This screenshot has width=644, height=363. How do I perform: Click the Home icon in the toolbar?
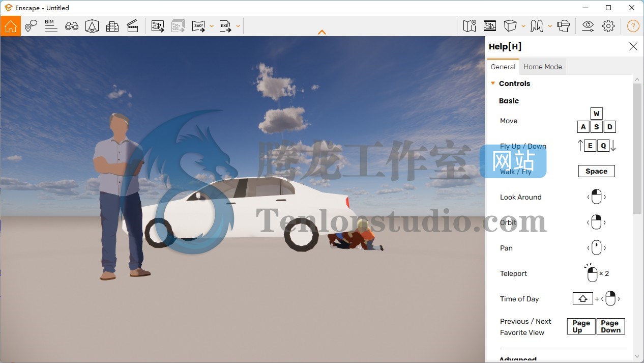(11, 26)
